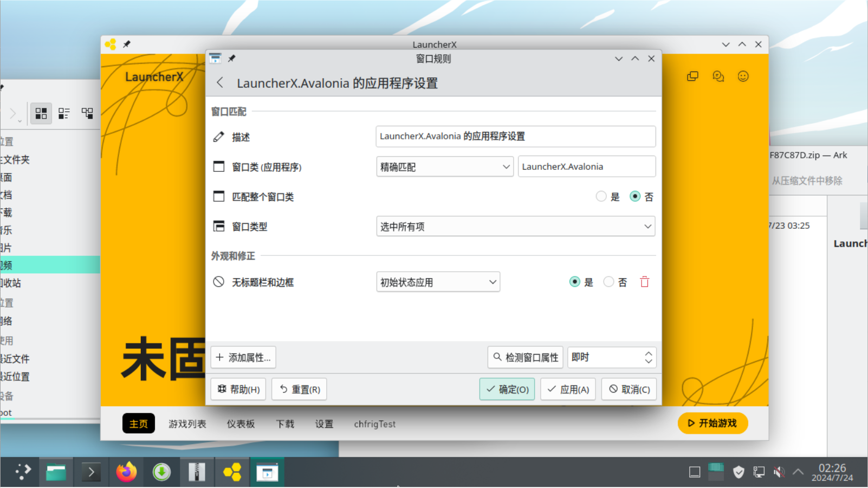Click the 描述 text field
The height and width of the screenshot is (488, 868).
coord(515,136)
